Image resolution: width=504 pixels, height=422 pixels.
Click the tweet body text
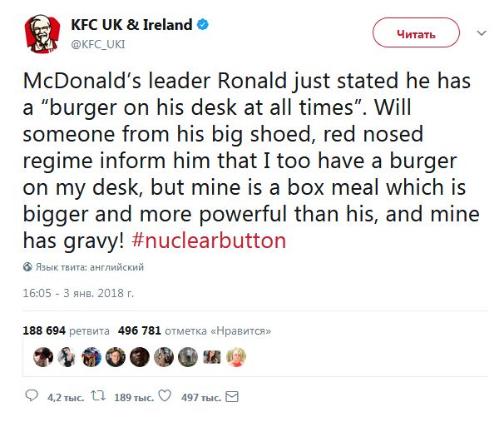click(x=250, y=160)
